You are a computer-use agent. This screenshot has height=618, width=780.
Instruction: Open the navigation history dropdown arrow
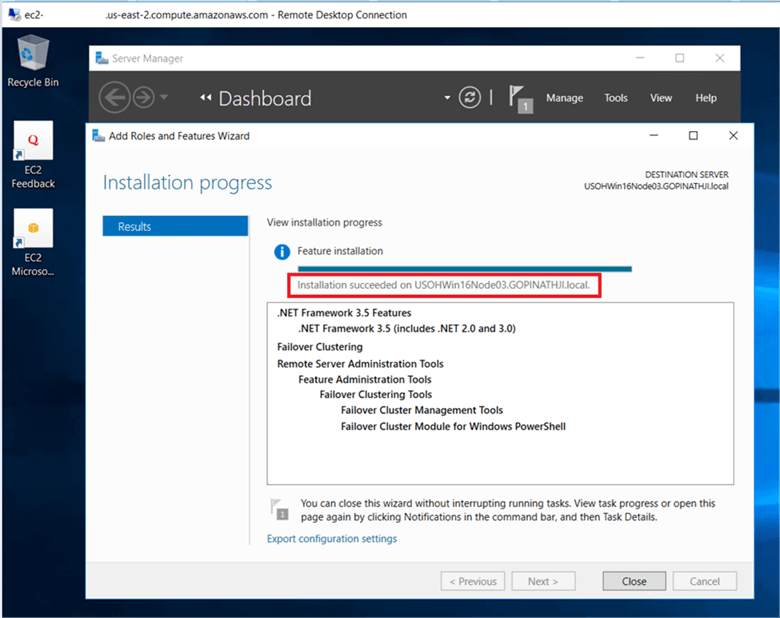click(x=164, y=97)
